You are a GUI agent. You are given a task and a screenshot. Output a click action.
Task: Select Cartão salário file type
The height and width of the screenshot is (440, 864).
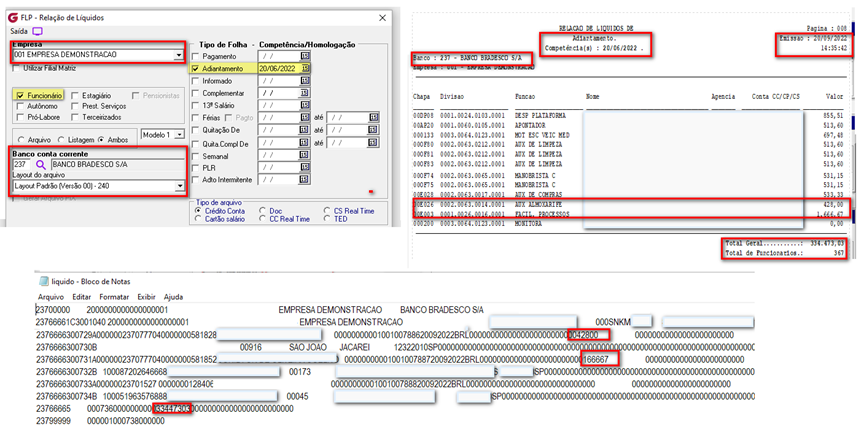[x=198, y=219]
